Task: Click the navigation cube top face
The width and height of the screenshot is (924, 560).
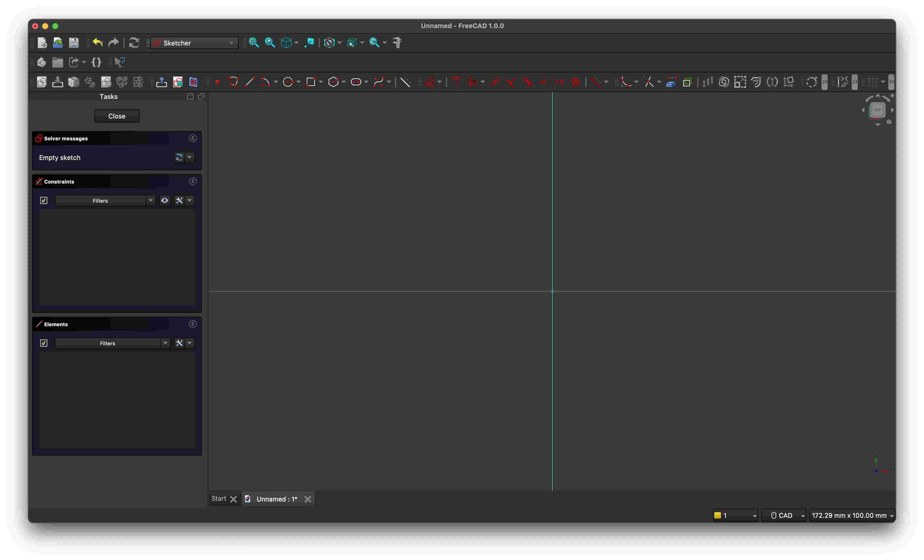Action: 878,110
